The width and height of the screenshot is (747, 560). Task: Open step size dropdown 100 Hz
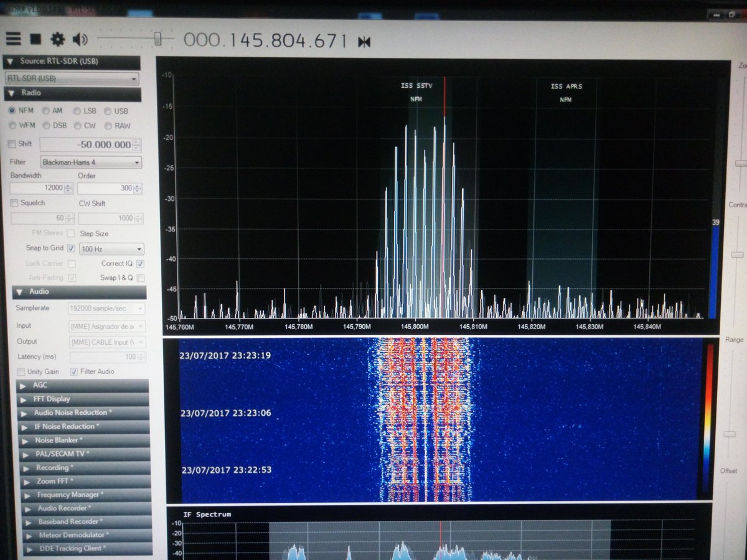[111, 249]
